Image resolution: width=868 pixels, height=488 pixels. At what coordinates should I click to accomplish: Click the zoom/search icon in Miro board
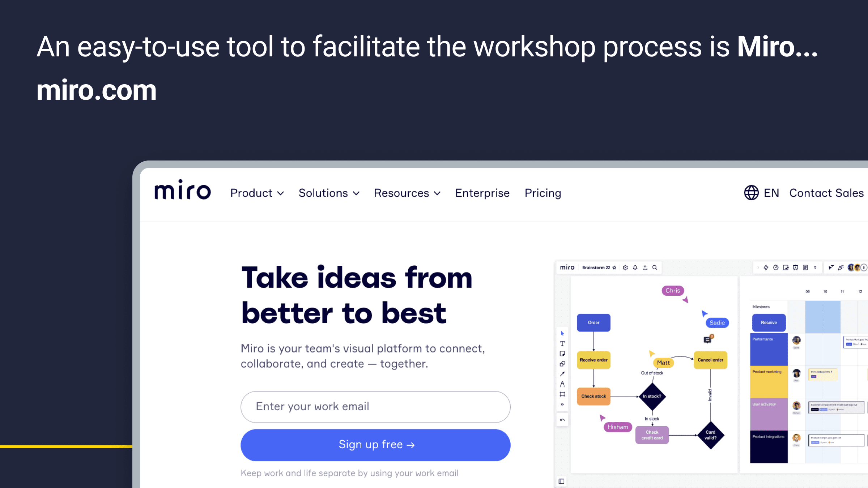[x=655, y=267]
